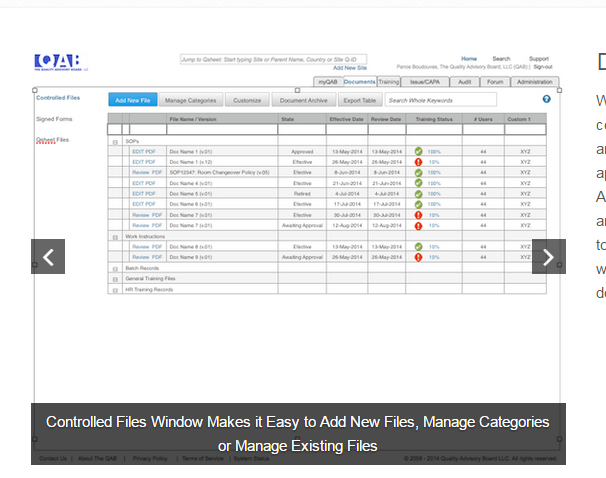606x478 pixels.
Task: Click the # Users column header
Action: tap(483, 119)
